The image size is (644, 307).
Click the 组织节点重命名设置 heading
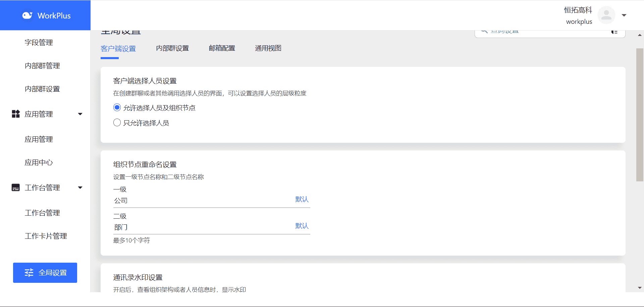pyautogui.click(x=145, y=165)
